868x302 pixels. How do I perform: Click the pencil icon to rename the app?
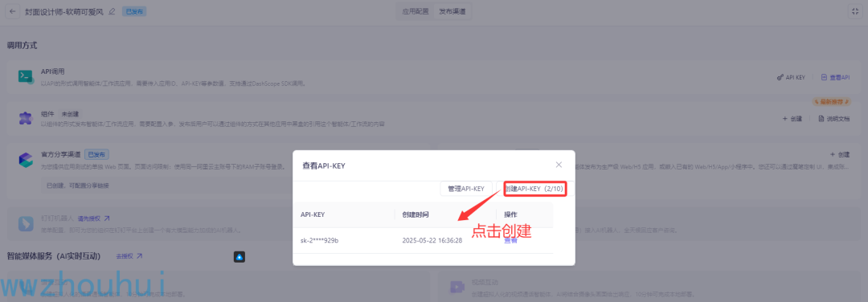coord(113,11)
